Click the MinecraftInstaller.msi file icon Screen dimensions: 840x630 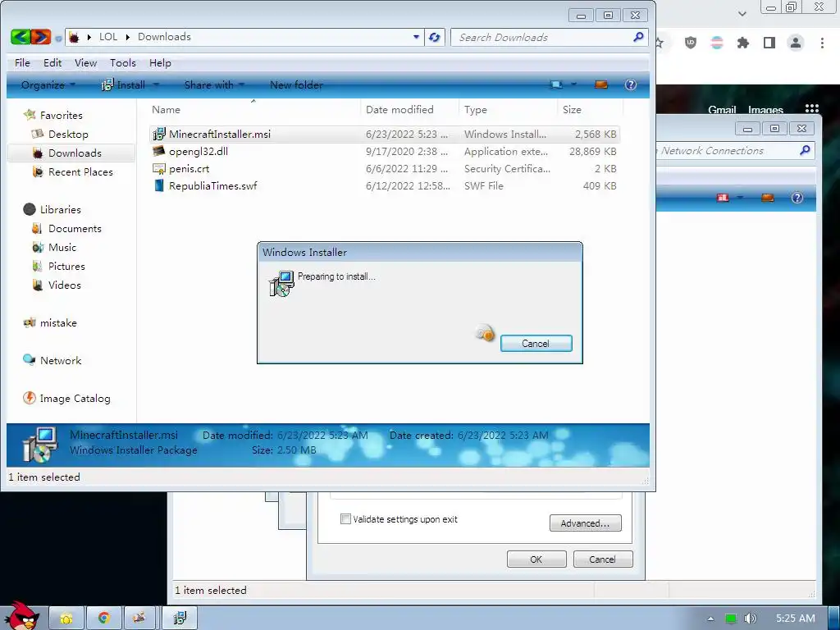click(x=158, y=134)
